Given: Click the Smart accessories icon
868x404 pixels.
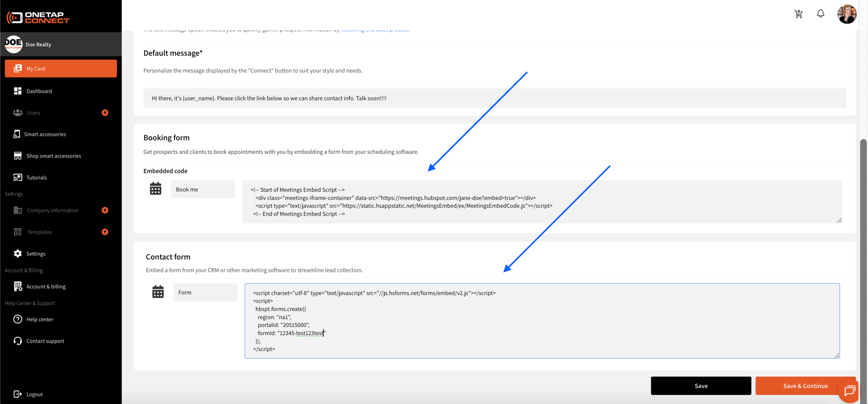Looking at the screenshot, I should coord(17,134).
